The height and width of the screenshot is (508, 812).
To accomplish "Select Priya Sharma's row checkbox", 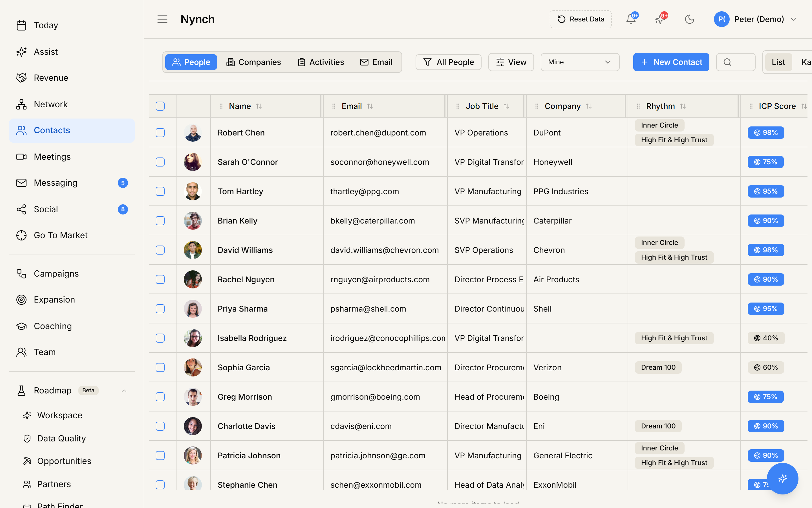I will tap(160, 309).
